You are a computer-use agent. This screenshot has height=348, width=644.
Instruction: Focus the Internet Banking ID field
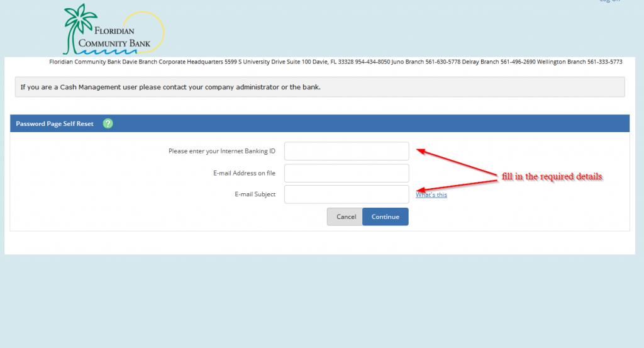[347, 151]
